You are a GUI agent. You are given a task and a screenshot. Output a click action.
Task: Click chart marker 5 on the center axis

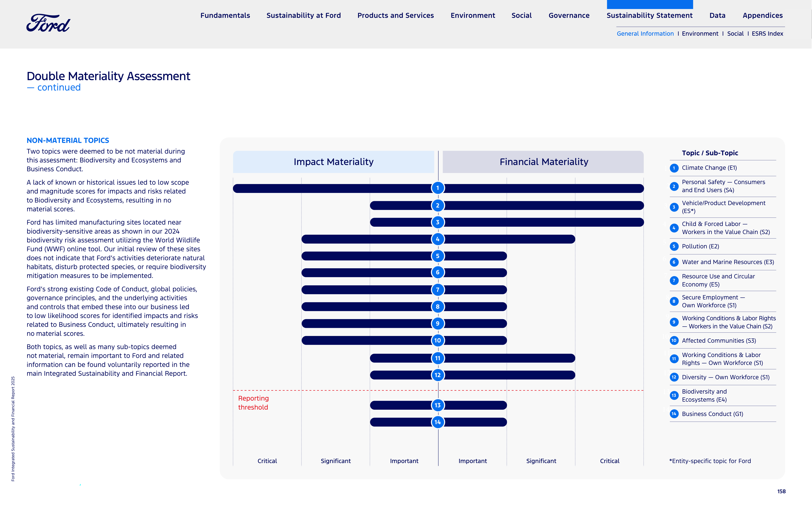coord(438,256)
